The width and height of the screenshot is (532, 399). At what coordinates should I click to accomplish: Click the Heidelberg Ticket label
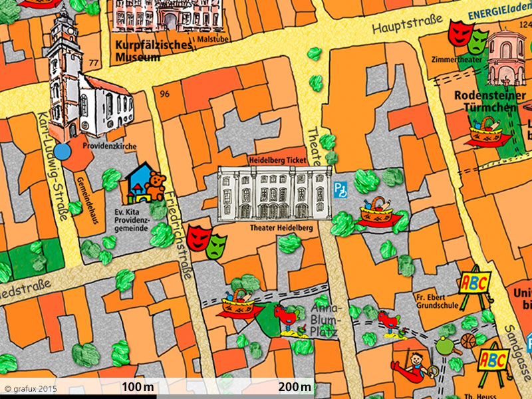[275, 161]
